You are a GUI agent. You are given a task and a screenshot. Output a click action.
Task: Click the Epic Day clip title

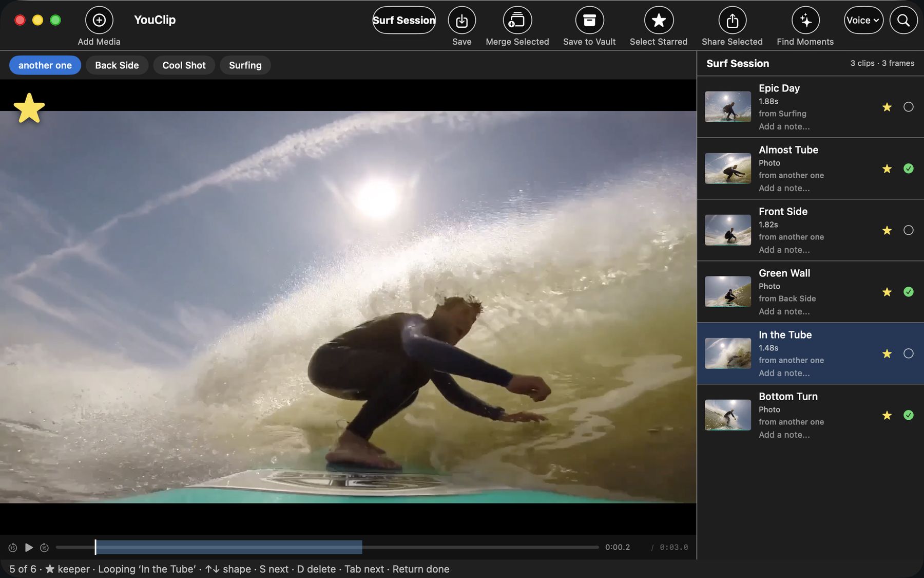pyautogui.click(x=779, y=88)
